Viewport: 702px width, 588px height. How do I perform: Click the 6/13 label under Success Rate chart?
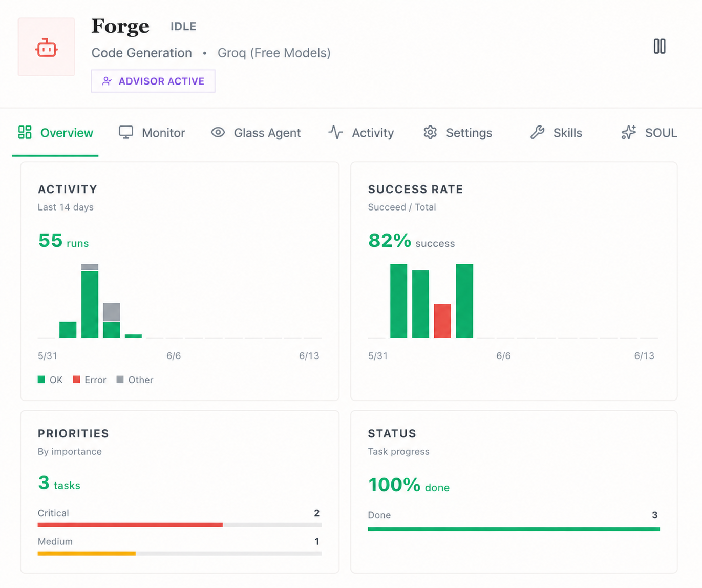(644, 355)
